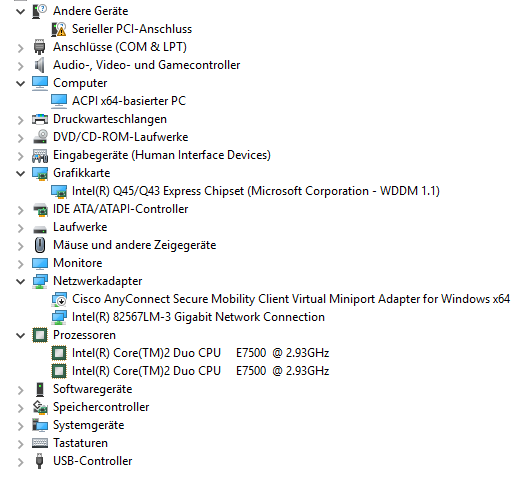Collapse the Andere Geräte category
528x480 pixels.
(21, 12)
